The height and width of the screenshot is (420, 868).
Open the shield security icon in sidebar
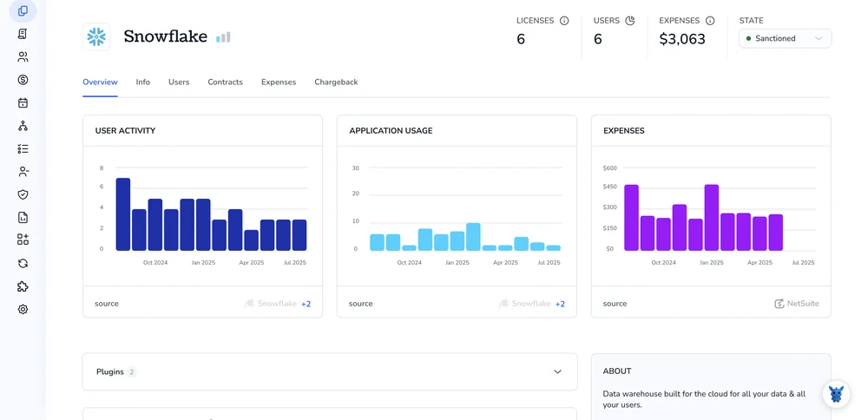(23, 194)
